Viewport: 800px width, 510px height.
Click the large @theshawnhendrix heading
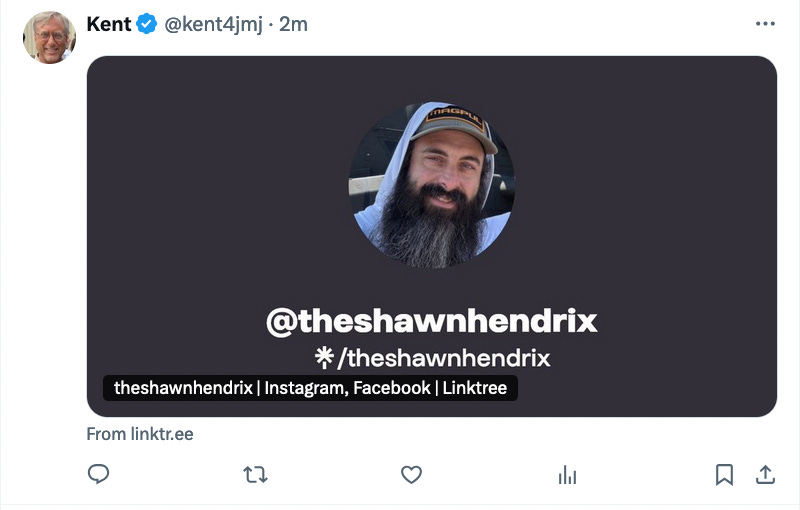(x=432, y=321)
